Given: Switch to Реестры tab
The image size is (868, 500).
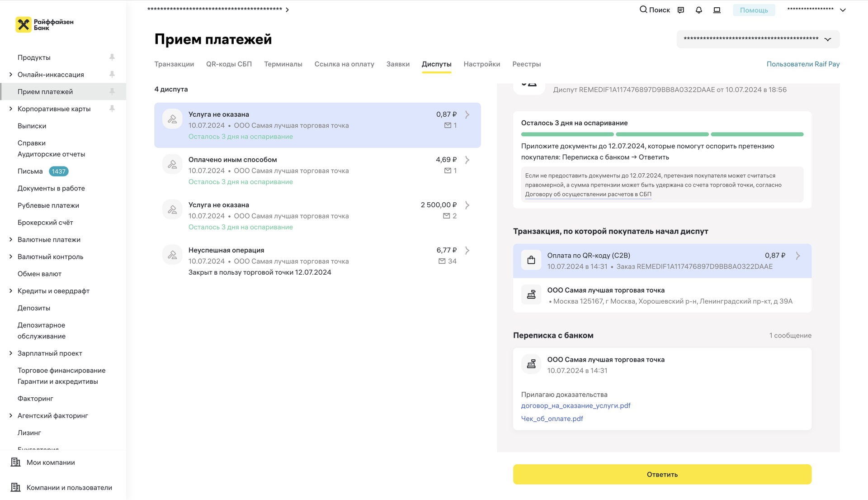Looking at the screenshot, I should 527,64.
